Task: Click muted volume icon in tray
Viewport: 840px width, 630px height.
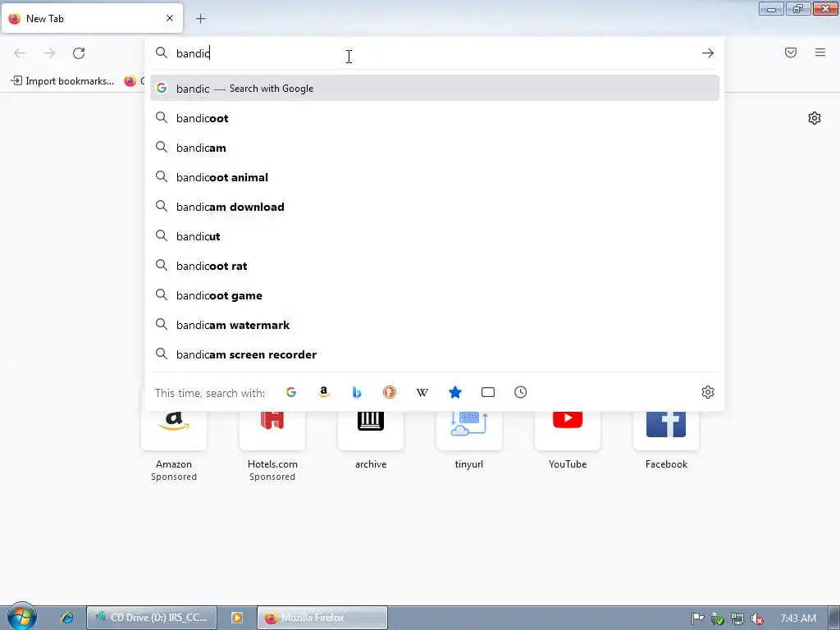Action: click(x=757, y=619)
